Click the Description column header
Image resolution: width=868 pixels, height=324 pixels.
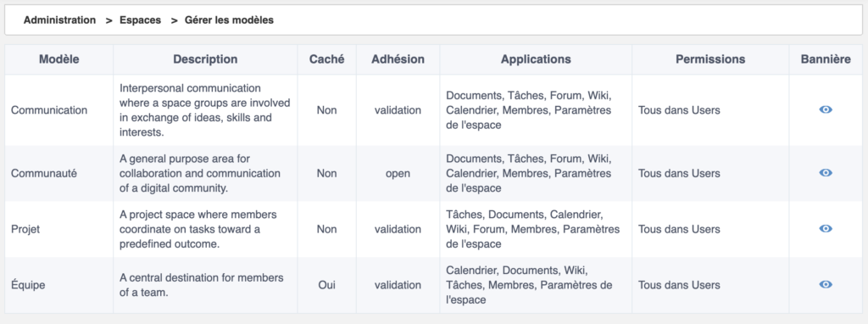coord(205,59)
